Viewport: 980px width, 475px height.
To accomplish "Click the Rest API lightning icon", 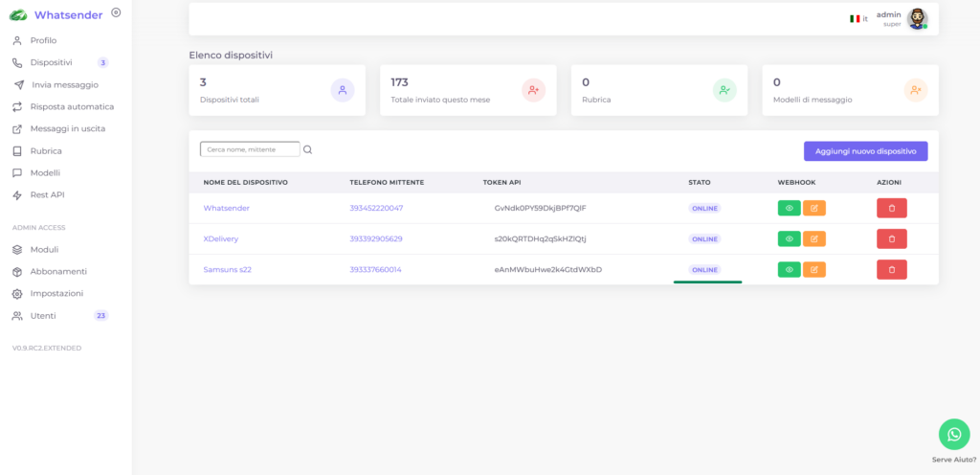I will [17, 195].
